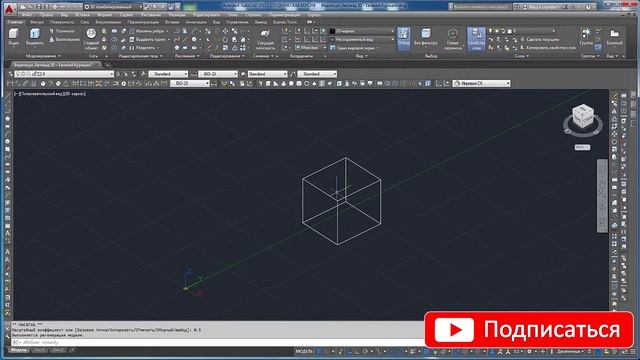640x360 pixels.
Task: Expand the Моделирование panel title
Action: point(43,56)
